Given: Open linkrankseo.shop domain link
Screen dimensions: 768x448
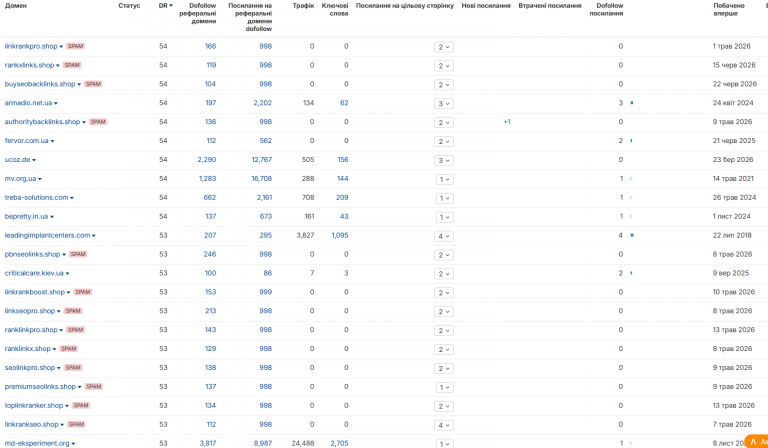Looking at the screenshot, I should (x=31, y=424).
